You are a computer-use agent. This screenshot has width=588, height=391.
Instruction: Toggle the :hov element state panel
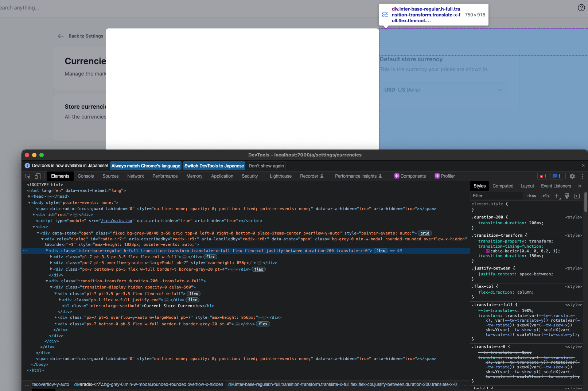point(531,196)
